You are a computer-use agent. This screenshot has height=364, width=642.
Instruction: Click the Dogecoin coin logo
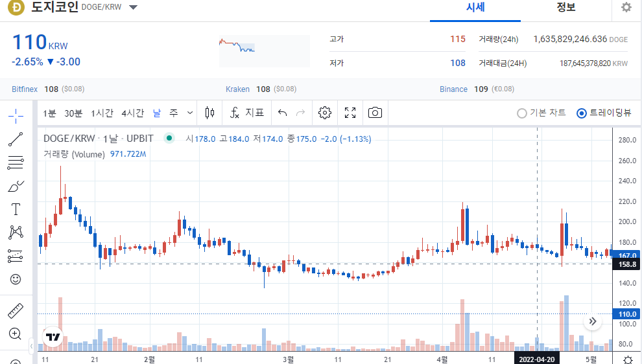coord(16,7)
